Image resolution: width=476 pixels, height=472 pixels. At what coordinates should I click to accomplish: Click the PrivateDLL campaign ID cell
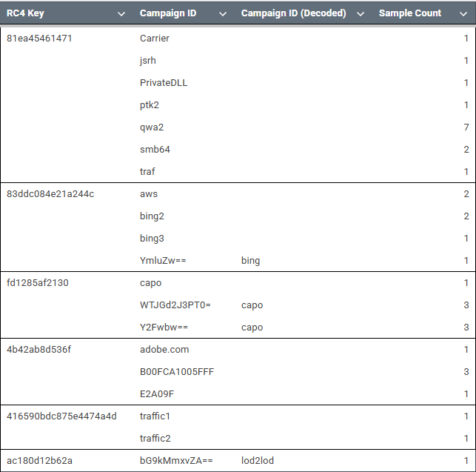pyautogui.click(x=164, y=83)
